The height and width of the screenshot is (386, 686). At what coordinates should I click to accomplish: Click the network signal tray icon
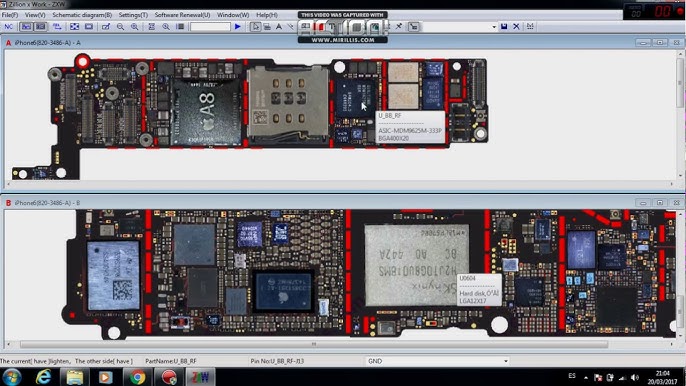tap(622, 377)
